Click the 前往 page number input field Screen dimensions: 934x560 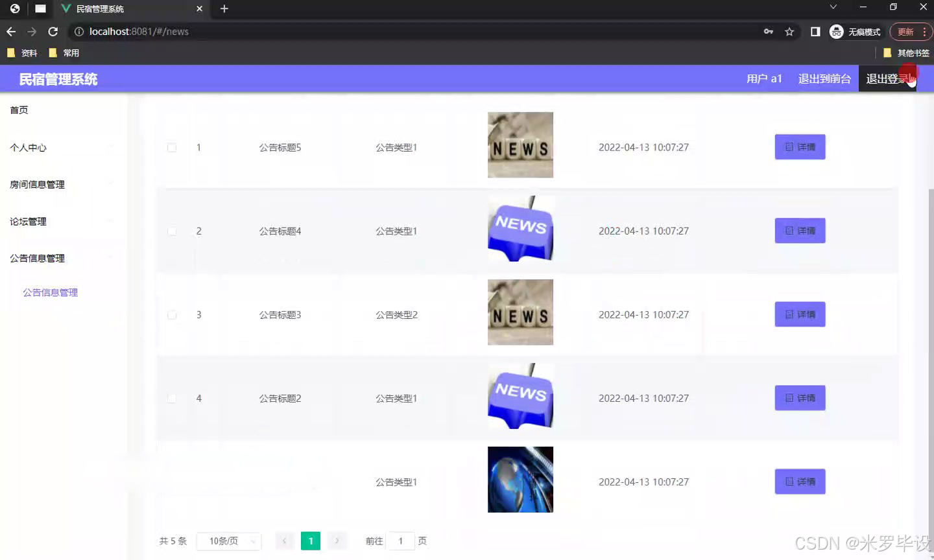[400, 541]
